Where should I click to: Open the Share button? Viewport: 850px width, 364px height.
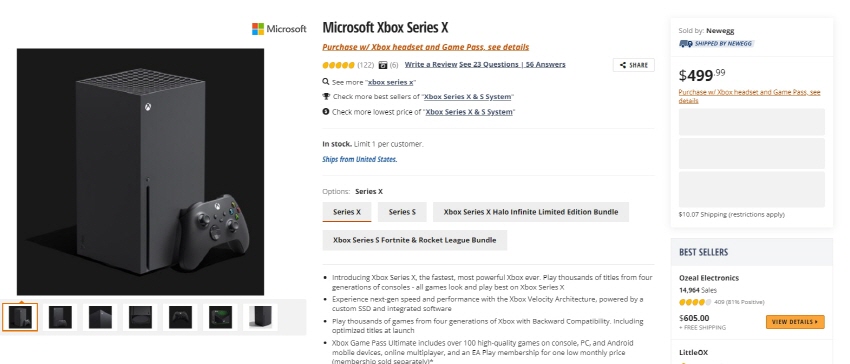coord(634,65)
